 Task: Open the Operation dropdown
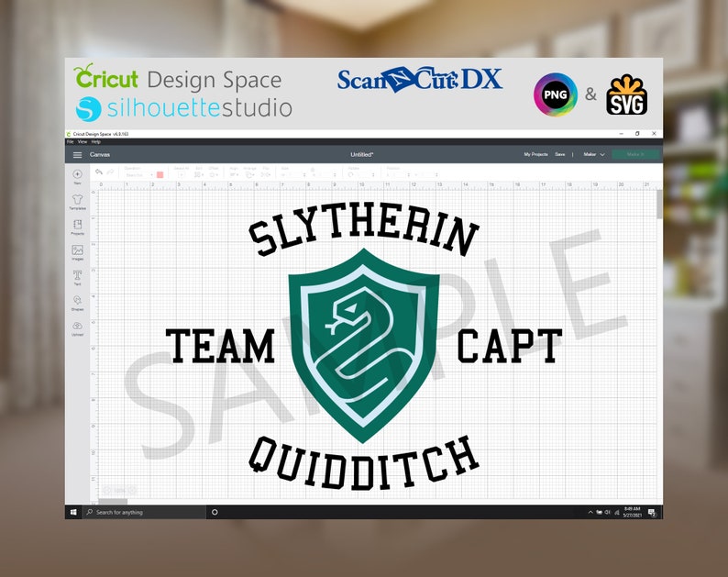pyautogui.click(x=138, y=175)
